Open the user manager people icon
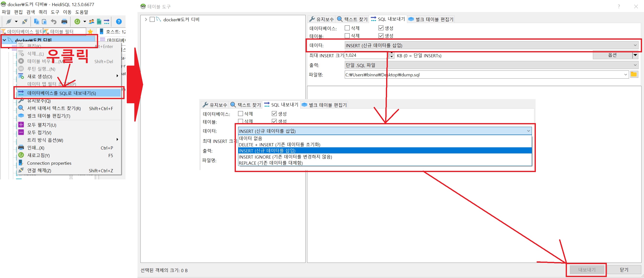644x278 pixels. [92, 22]
